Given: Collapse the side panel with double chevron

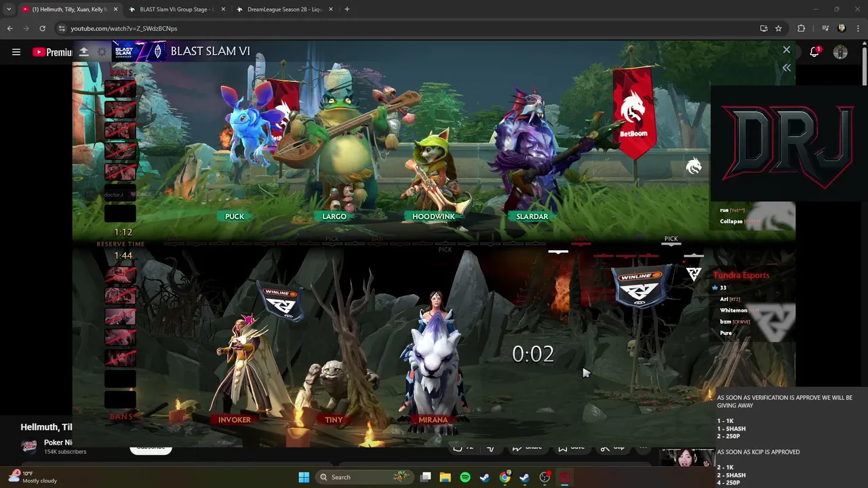Looking at the screenshot, I should point(787,68).
